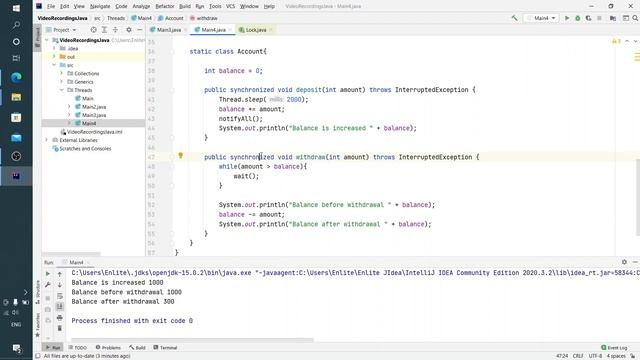Select the Main4.java editor tab
Viewport: 640px width, 360px height.
(x=212, y=30)
